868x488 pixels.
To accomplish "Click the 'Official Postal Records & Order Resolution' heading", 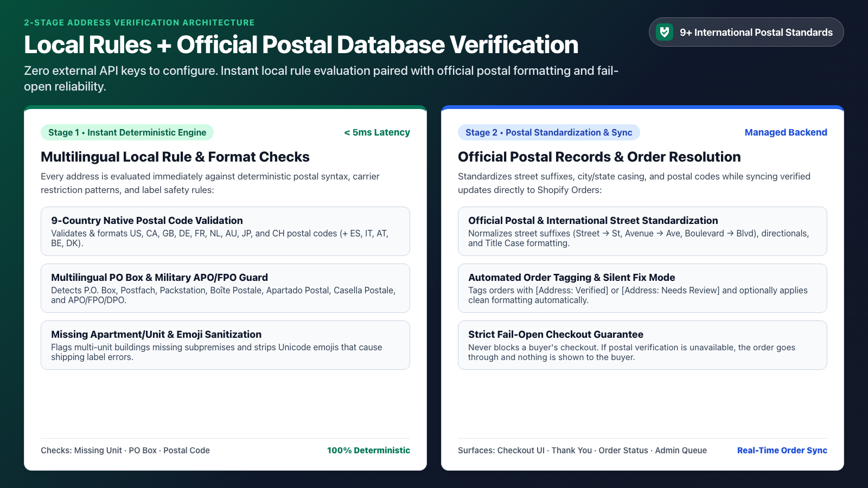I will pyautogui.click(x=599, y=157).
